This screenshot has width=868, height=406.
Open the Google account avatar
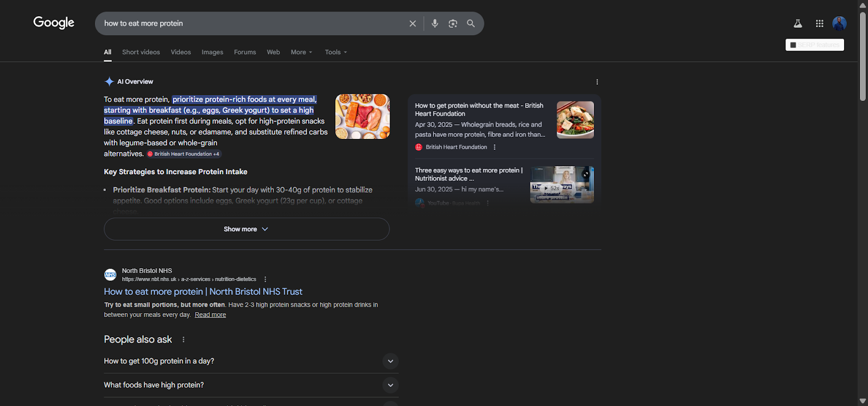click(x=839, y=23)
